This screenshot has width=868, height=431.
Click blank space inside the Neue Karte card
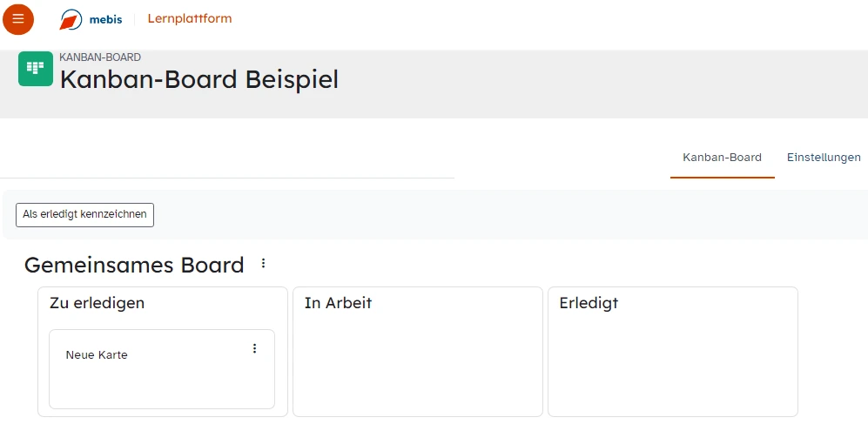coord(162,386)
